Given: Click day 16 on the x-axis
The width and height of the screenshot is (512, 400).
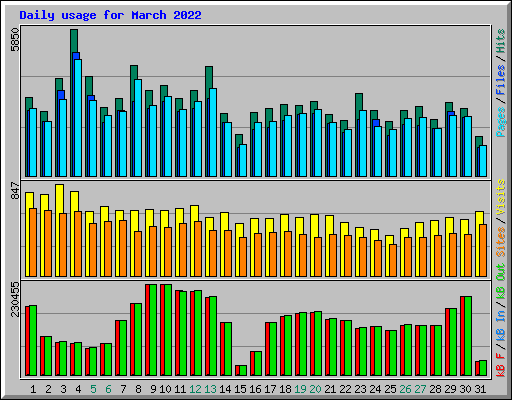Looking at the screenshot, I should coord(255,389).
